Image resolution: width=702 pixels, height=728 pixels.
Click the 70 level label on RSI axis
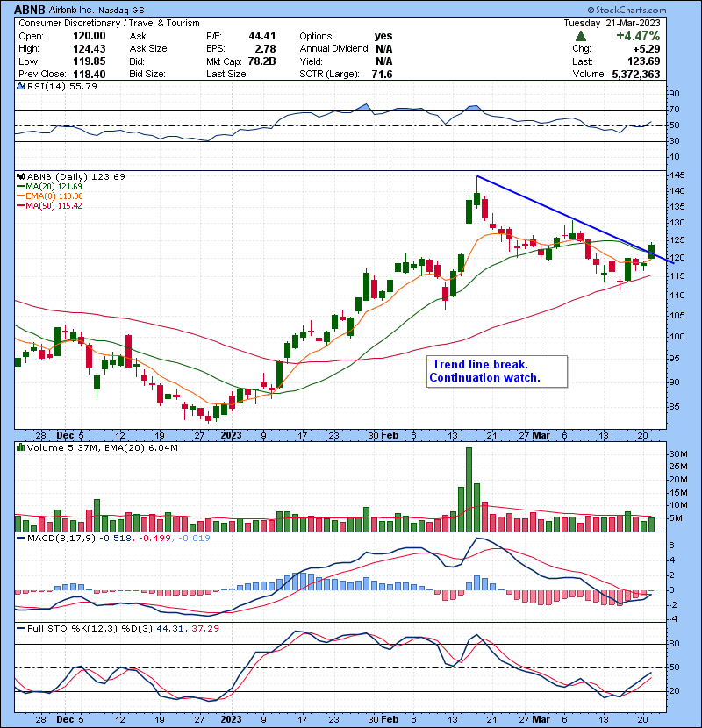click(x=674, y=110)
